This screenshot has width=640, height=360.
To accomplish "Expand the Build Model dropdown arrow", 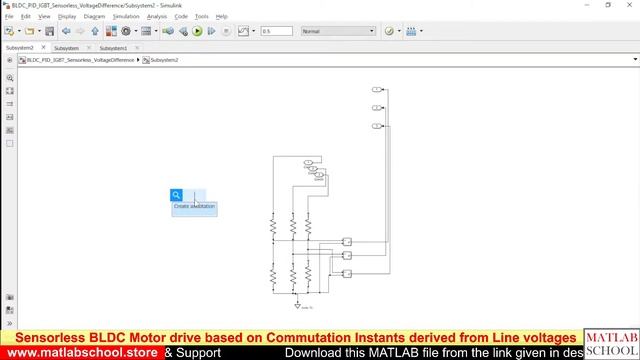I will coord(421,31).
